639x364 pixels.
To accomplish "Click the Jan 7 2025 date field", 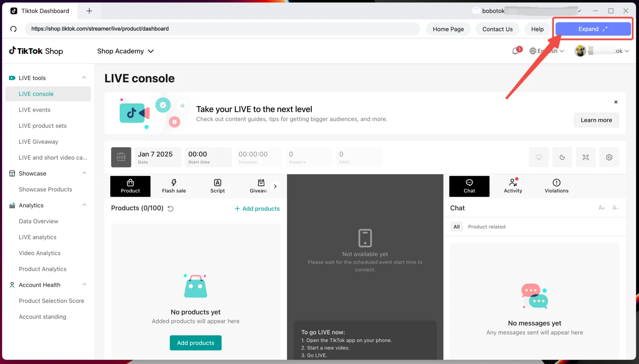I will 157,157.
